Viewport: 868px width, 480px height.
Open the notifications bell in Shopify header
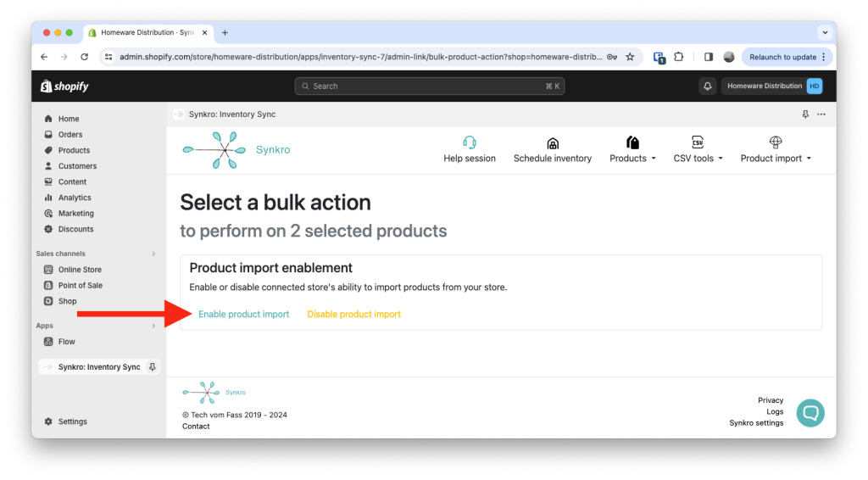click(x=707, y=87)
